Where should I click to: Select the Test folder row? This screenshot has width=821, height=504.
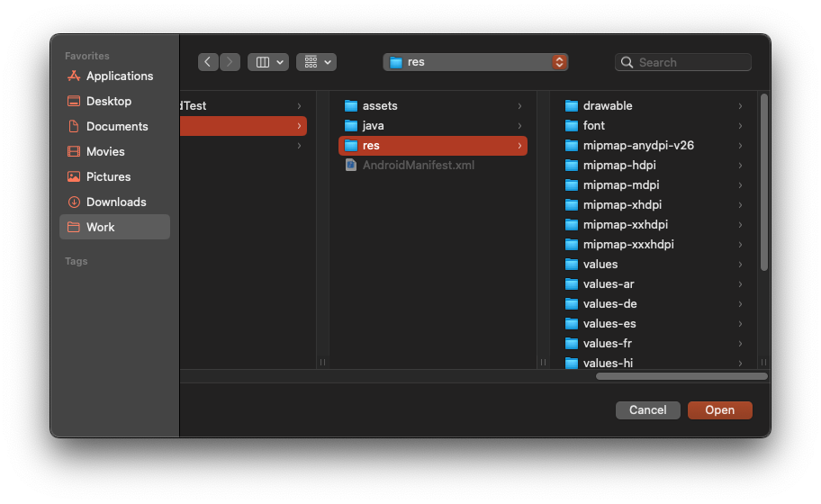243,105
